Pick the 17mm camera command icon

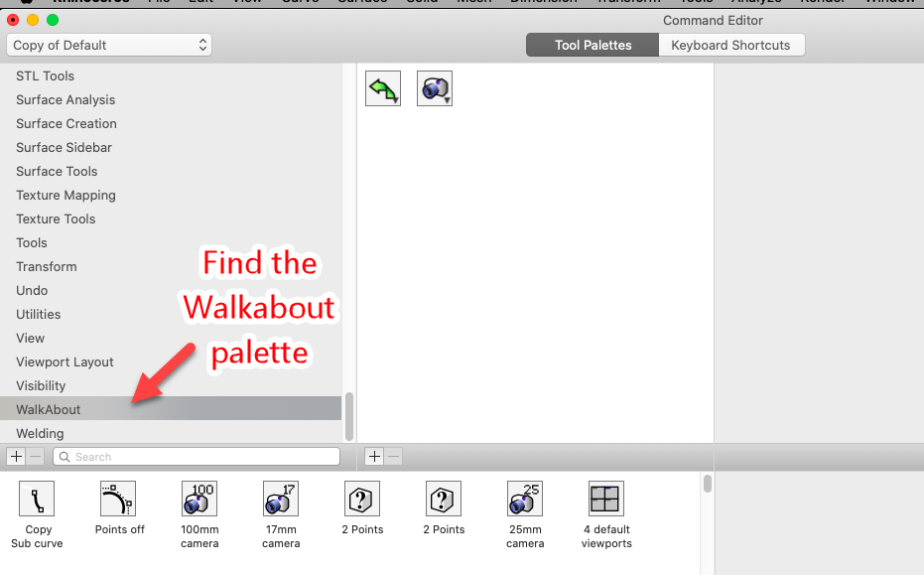[281, 499]
